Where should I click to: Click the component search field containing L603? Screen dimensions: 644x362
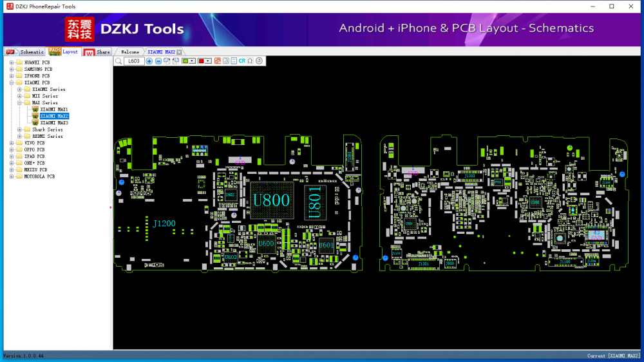[x=134, y=61]
